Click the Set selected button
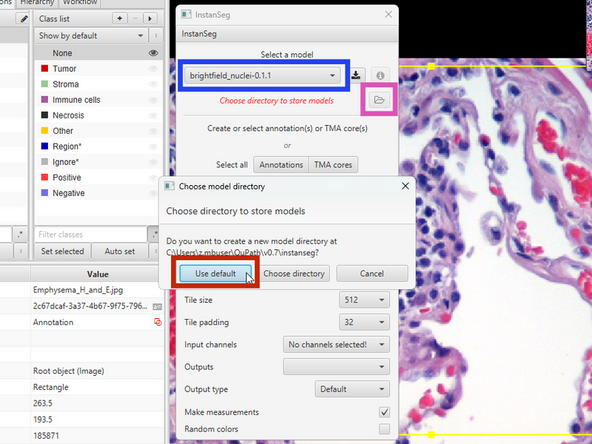 coord(62,251)
